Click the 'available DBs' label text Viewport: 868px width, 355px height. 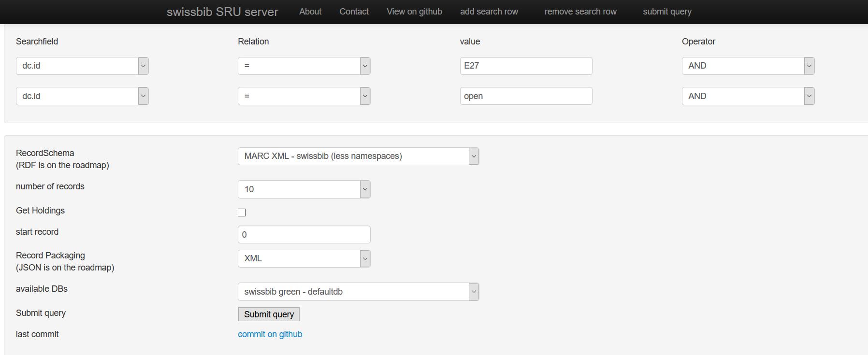pos(42,289)
